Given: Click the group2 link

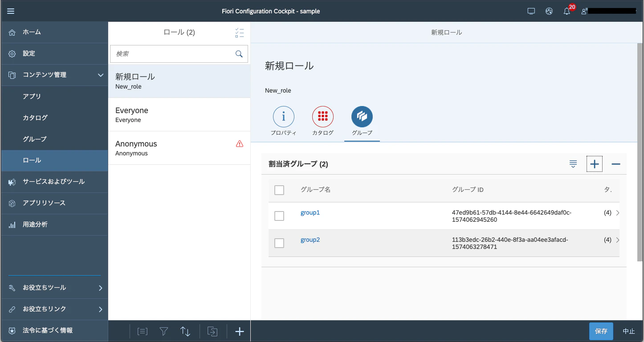Looking at the screenshot, I should (310, 240).
